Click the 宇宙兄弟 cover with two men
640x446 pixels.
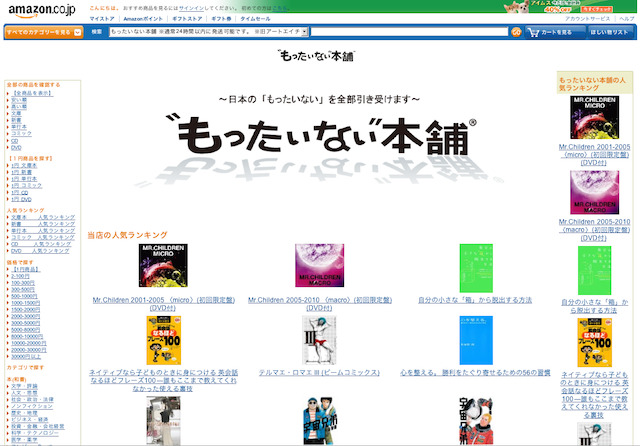coord(320,421)
